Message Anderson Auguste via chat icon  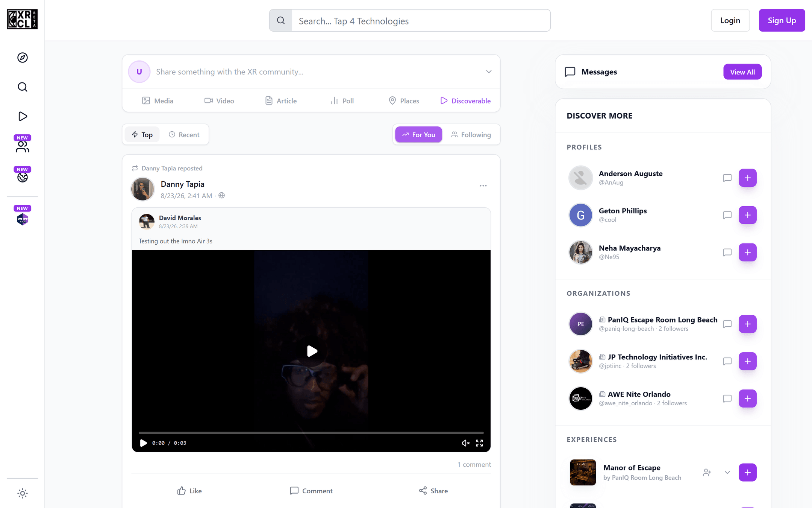[x=727, y=178]
